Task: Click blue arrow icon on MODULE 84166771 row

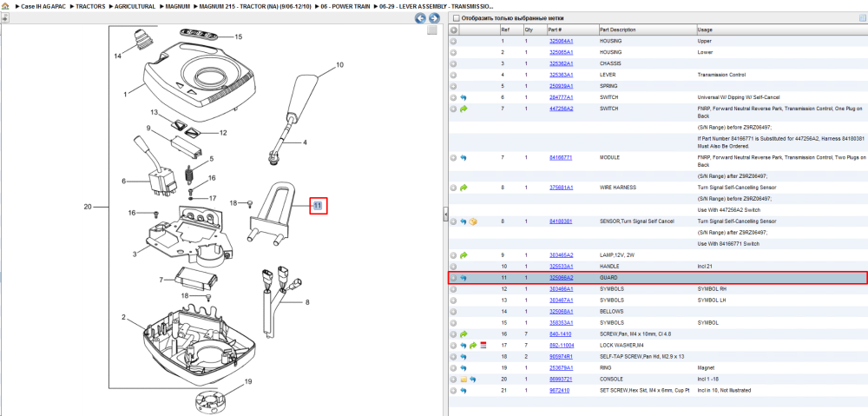Action: pyautogui.click(x=464, y=158)
